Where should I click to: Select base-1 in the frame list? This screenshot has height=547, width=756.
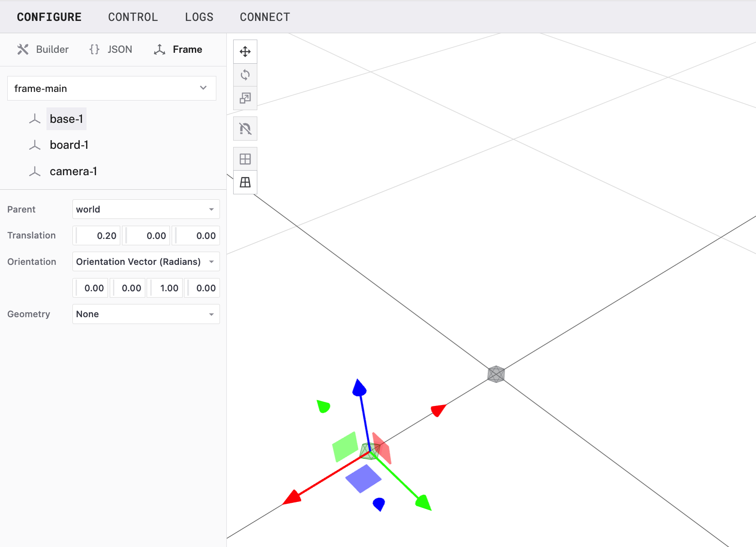click(66, 119)
